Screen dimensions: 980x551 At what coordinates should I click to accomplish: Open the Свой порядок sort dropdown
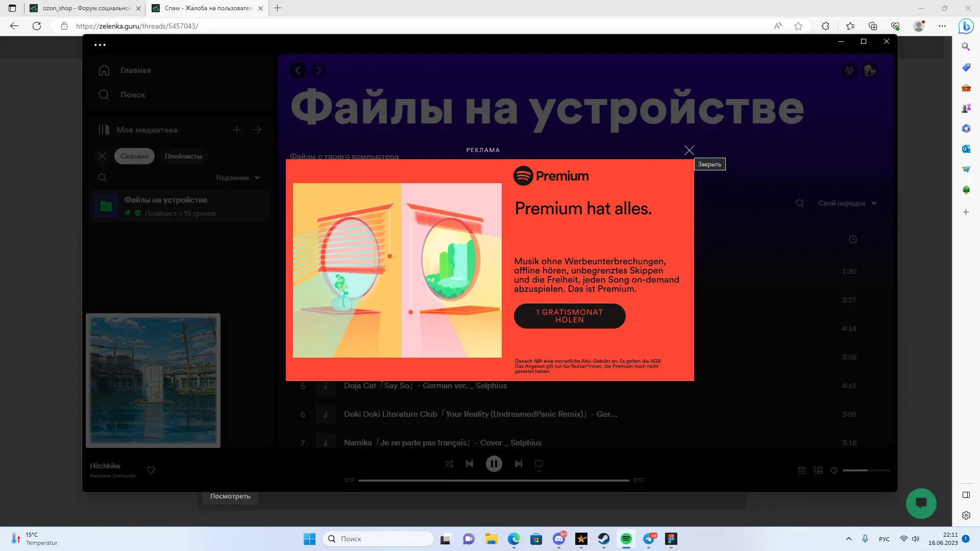[847, 203]
